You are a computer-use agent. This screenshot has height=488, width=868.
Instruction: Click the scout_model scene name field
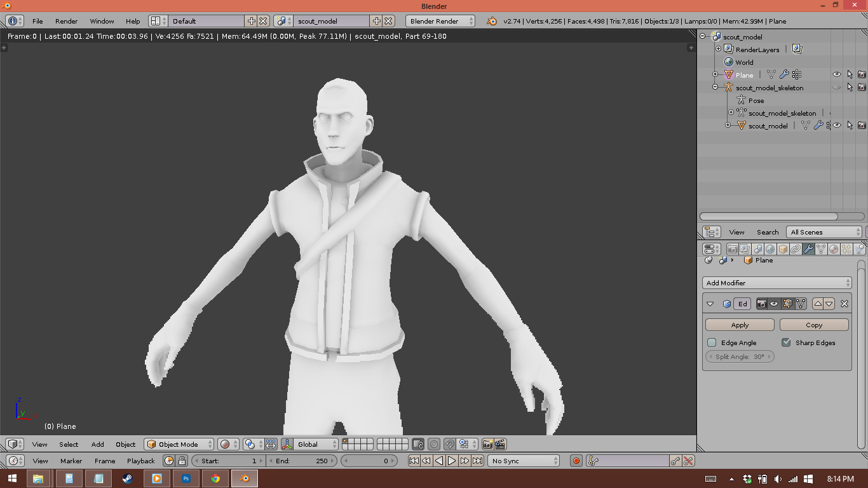click(x=331, y=21)
